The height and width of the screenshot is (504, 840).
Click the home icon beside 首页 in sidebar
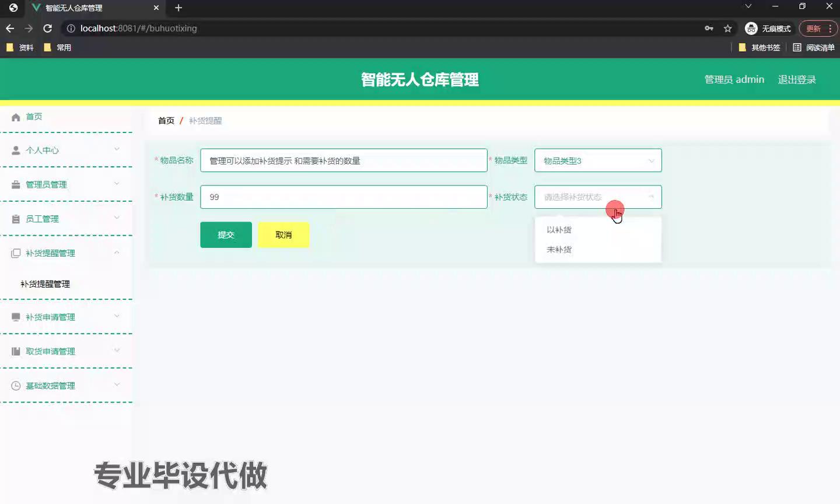tap(16, 117)
